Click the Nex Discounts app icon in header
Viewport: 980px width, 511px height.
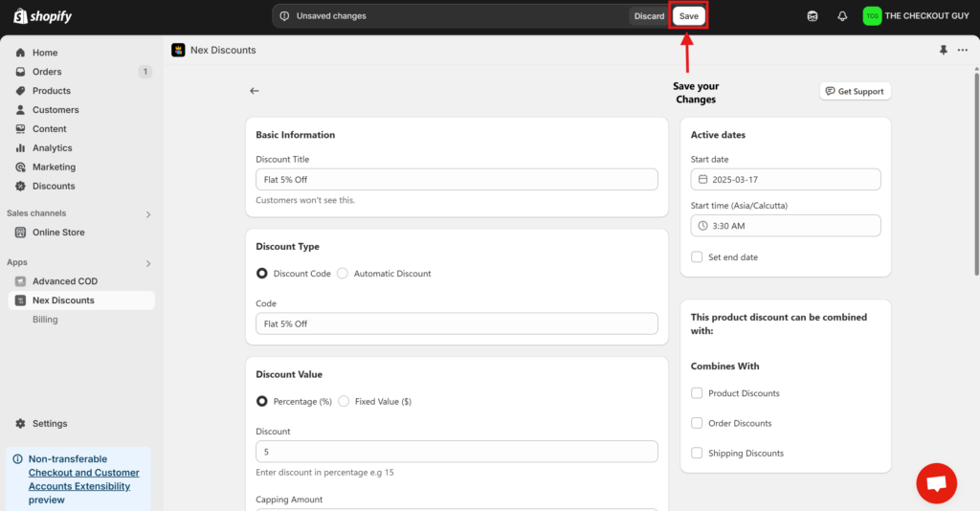pyautogui.click(x=178, y=50)
